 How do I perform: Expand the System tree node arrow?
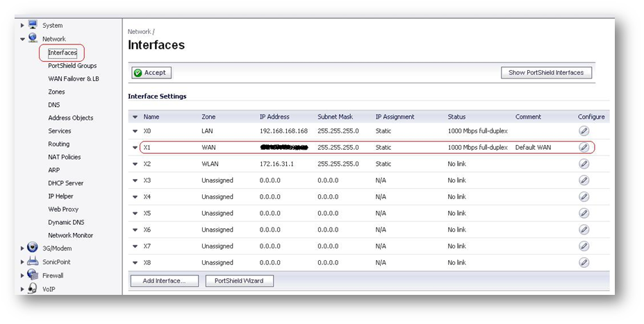[22, 26]
